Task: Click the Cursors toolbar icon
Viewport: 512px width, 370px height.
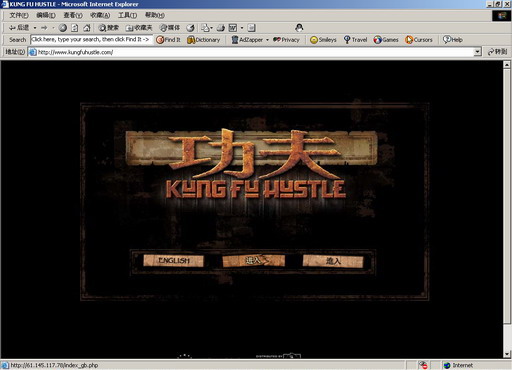Action: coord(419,40)
